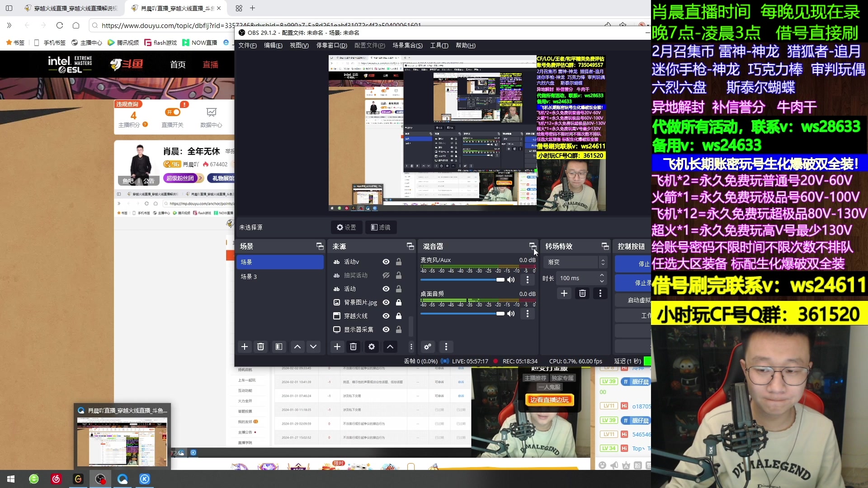Open audio mixer menu dots at bottom
Viewport: 868px width, 488px height.
point(446,347)
